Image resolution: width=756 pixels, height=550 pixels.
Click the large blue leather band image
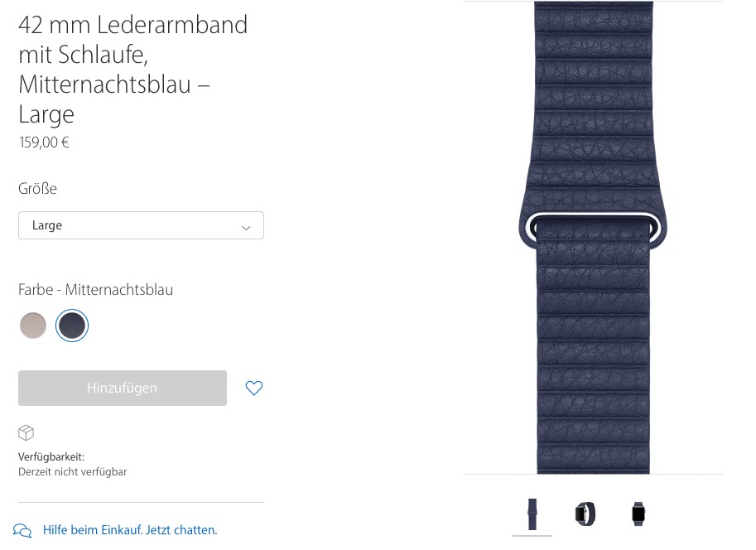click(593, 238)
